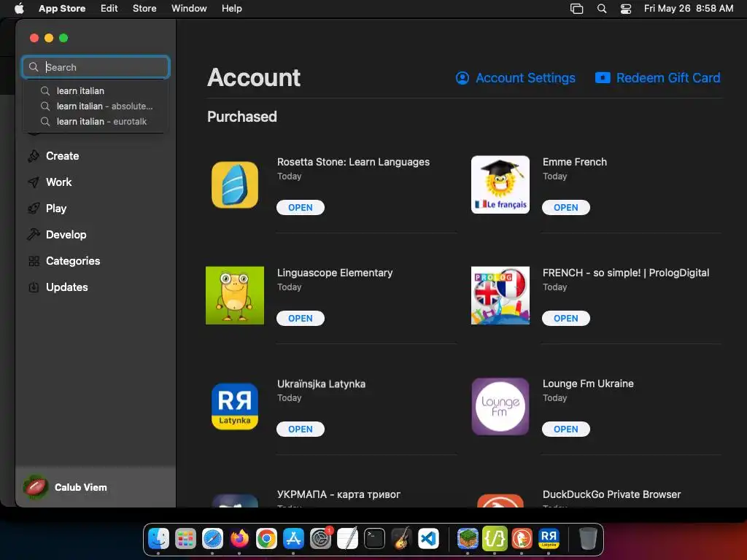Screen dimensions: 747x560
Task: Open the Linguascope Elementary app
Action: (300, 319)
